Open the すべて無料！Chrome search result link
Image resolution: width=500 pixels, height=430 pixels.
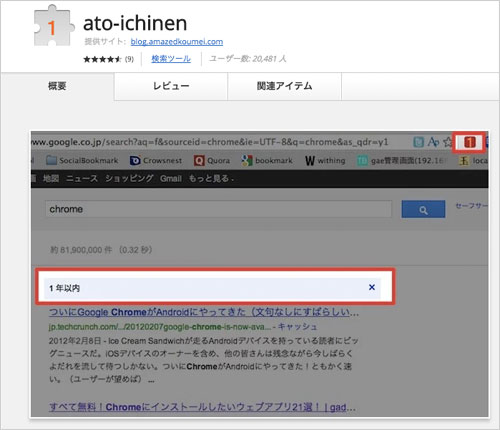[202, 407]
